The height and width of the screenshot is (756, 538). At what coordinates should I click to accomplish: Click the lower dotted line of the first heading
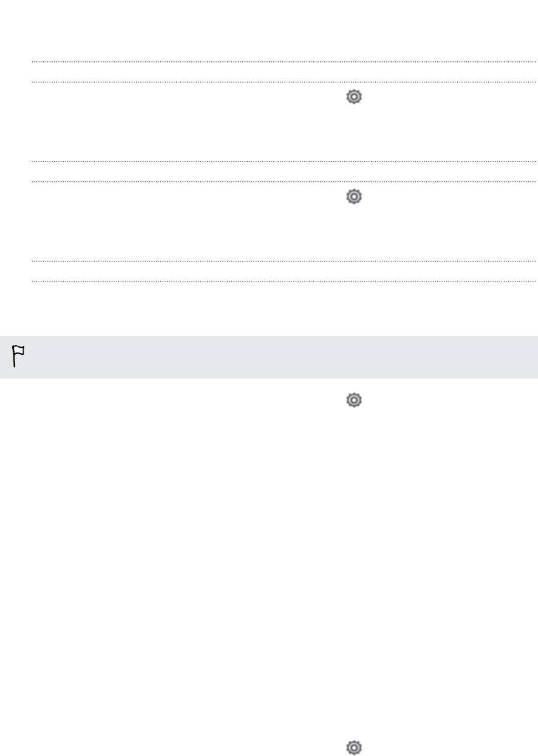pyautogui.click(x=284, y=82)
